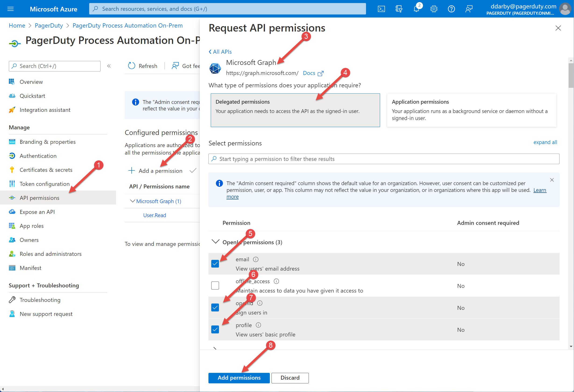Open the portal hamburger menu

click(10, 9)
